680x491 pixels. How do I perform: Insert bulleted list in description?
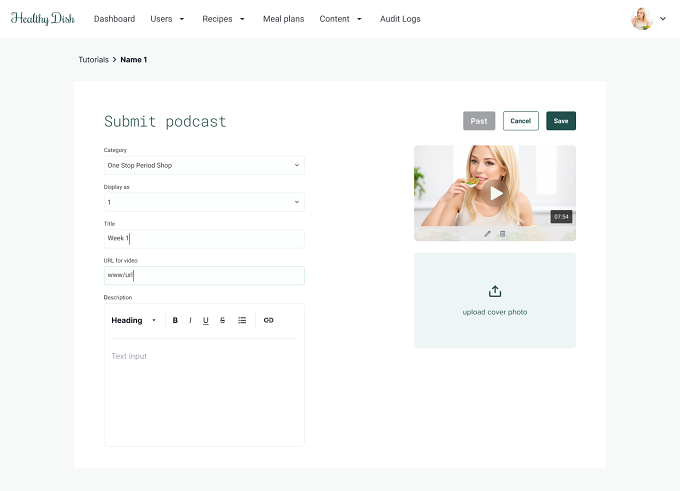[242, 320]
